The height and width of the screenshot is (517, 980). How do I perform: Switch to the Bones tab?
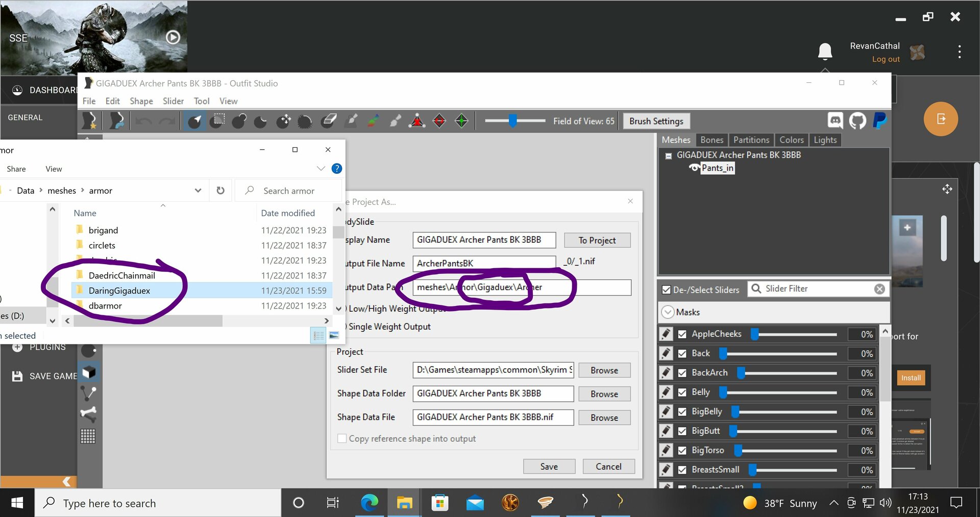(x=712, y=140)
